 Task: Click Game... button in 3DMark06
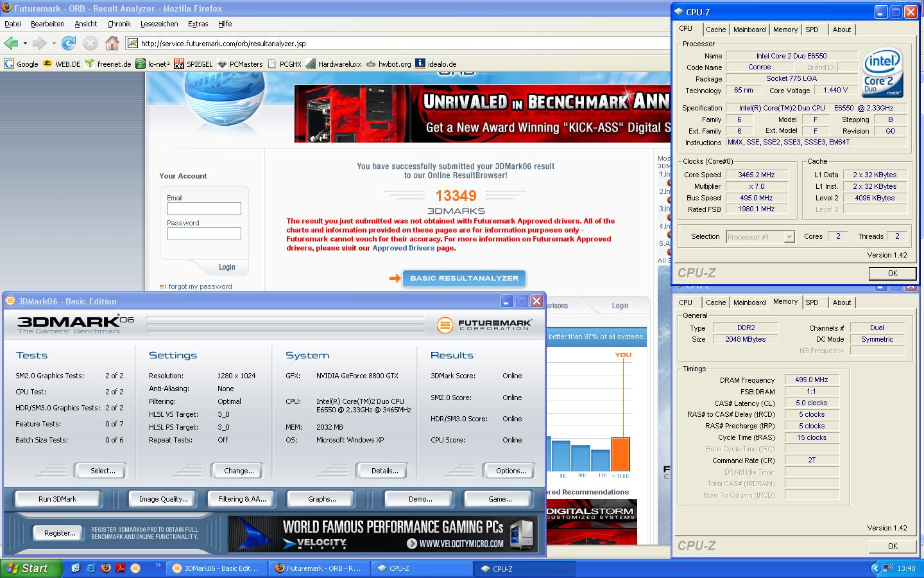500,499
